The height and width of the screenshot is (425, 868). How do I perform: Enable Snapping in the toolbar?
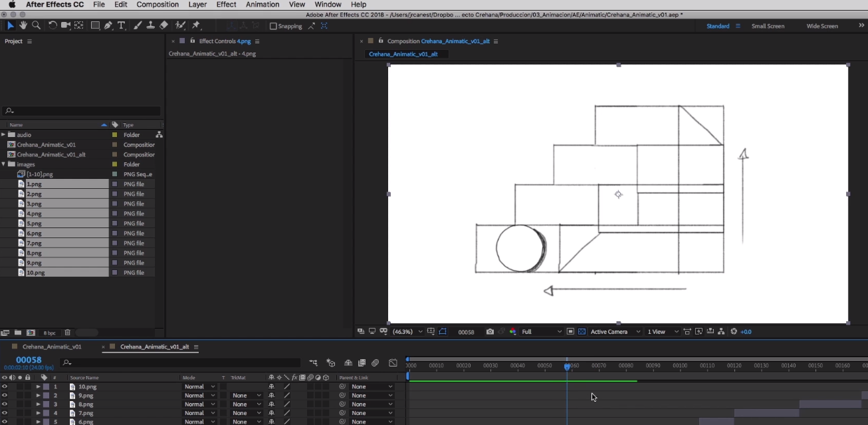click(272, 26)
